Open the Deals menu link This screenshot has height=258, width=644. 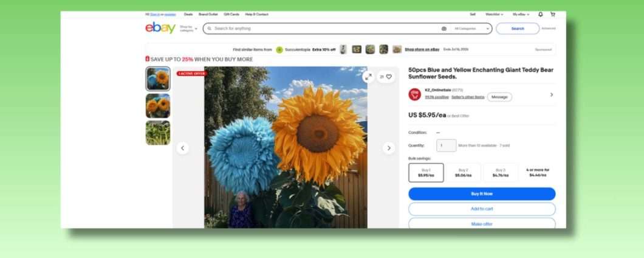188,15
